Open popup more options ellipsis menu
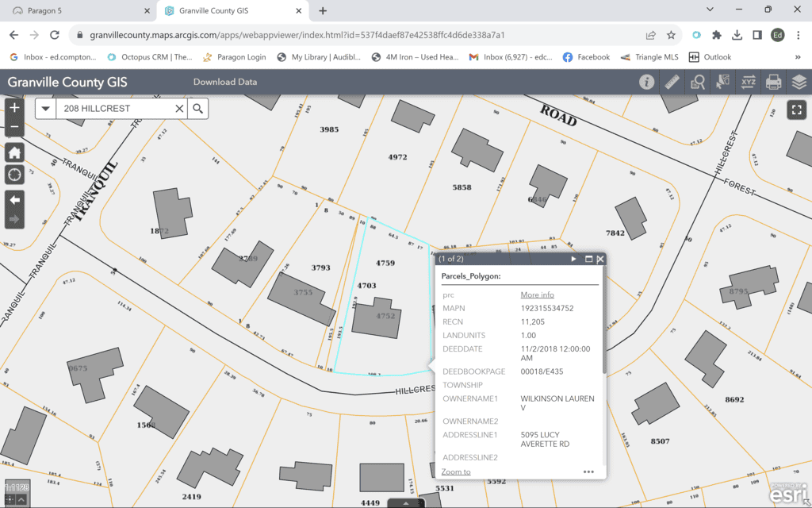The width and height of the screenshot is (812, 508). tap(588, 471)
